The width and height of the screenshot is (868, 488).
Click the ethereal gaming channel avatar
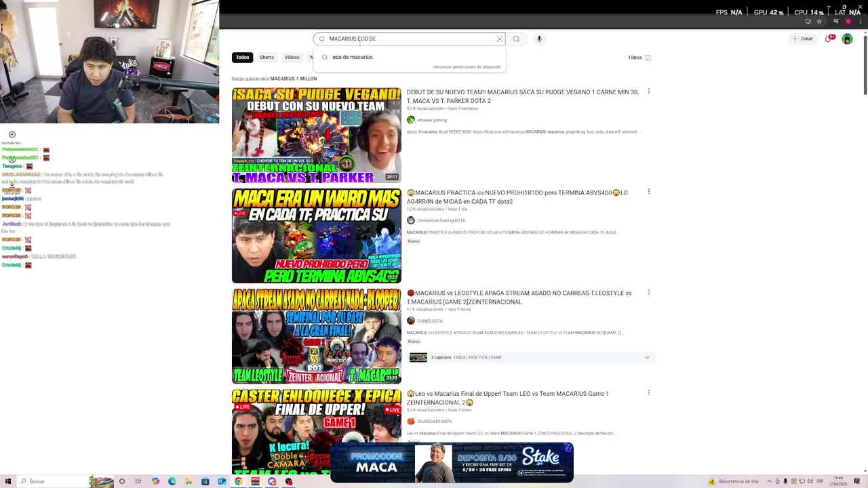(x=411, y=120)
